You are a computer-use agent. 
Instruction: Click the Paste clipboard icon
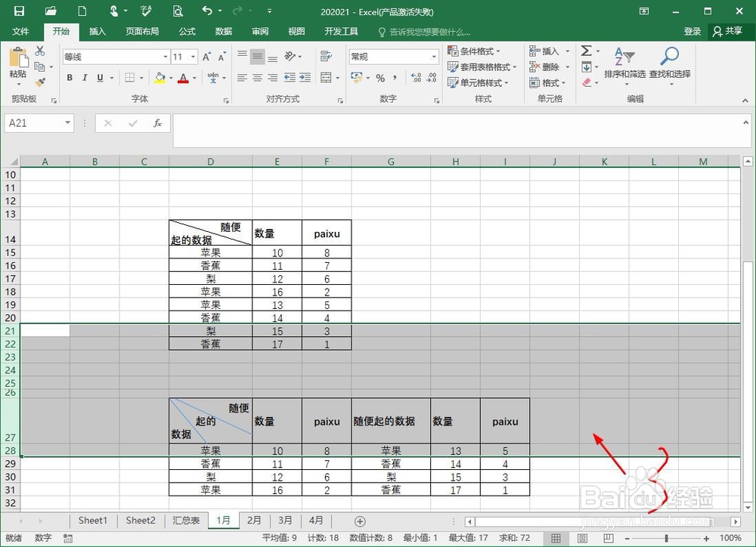[x=18, y=58]
